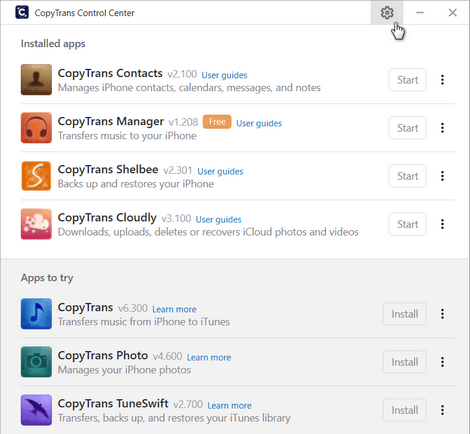Click Learn more for CopyTrans TuneSwift
Image resolution: width=470 pixels, height=434 pixels.
(x=230, y=405)
